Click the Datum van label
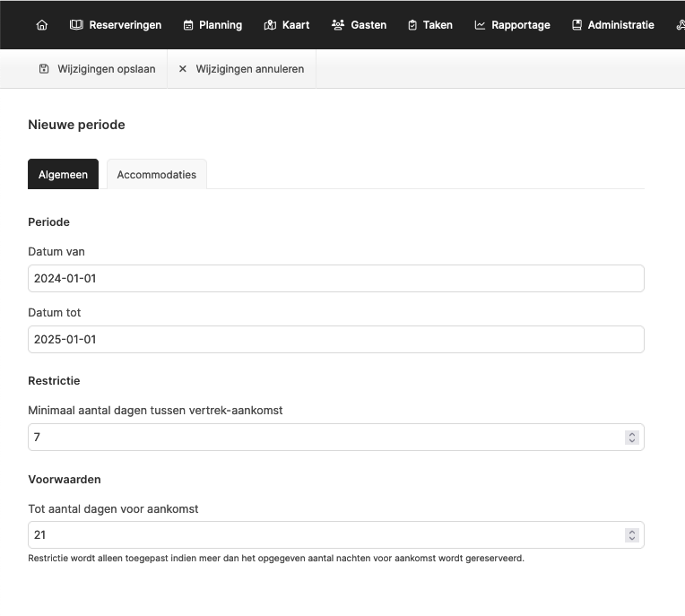The height and width of the screenshot is (616, 685). coord(56,252)
